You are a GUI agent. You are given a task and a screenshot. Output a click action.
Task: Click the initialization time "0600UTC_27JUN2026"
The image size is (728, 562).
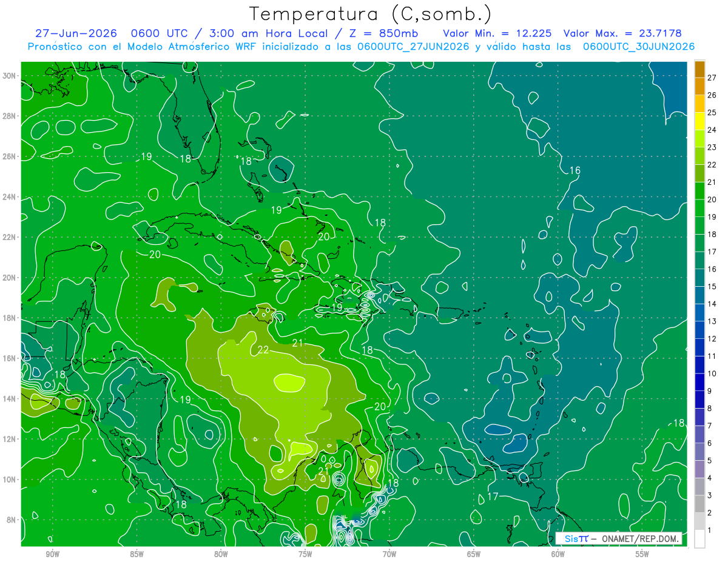(413, 47)
